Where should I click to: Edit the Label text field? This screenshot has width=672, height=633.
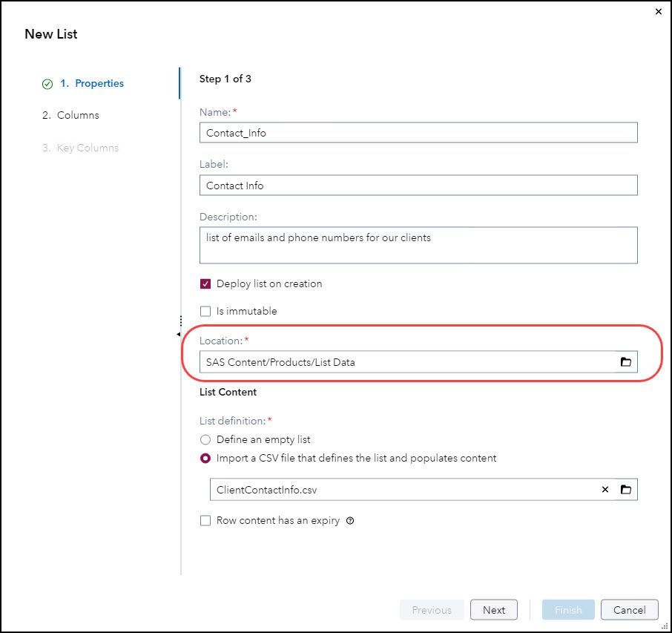(418, 186)
